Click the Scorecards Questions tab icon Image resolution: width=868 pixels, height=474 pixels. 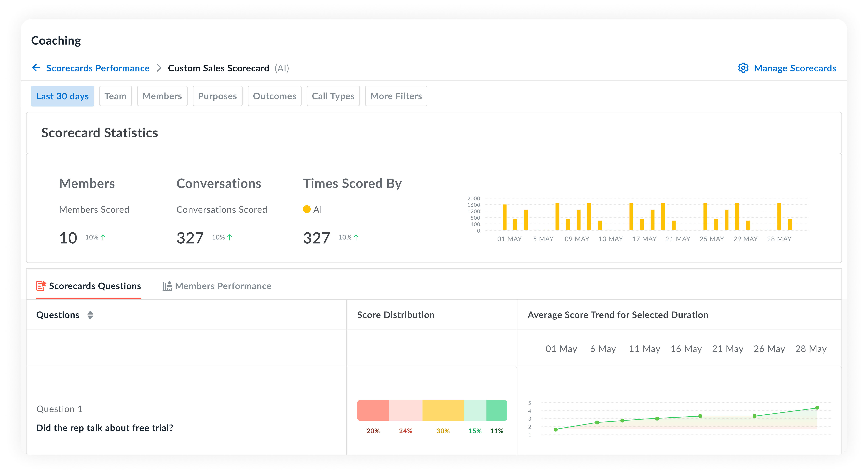pos(41,286)
